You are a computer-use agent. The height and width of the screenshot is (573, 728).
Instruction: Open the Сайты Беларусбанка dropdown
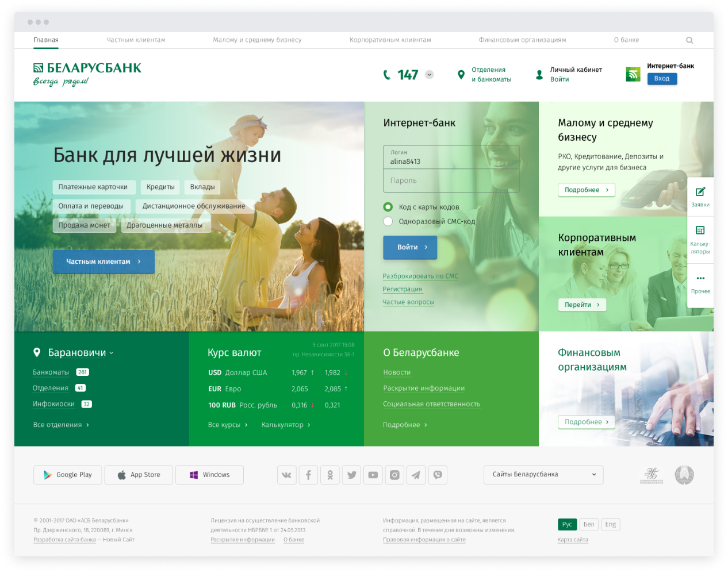coord(543,475)
